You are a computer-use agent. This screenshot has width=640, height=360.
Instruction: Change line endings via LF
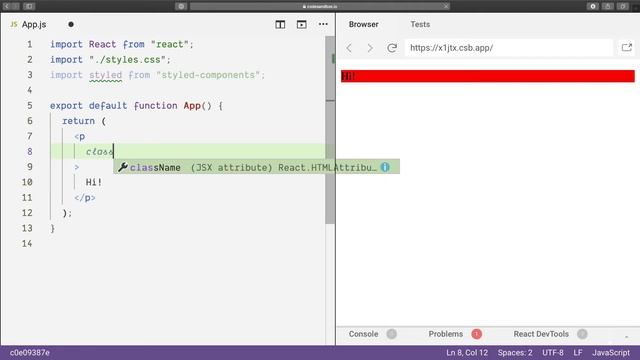578,353
